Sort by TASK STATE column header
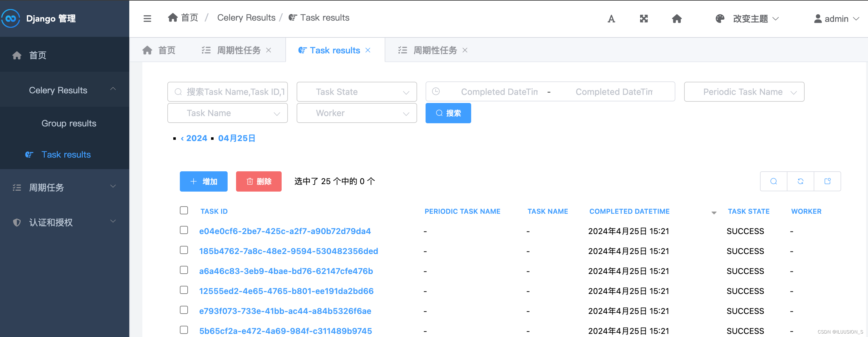This screenshot has width=868, height=337. pyautogui.click(x=748, y=212)
